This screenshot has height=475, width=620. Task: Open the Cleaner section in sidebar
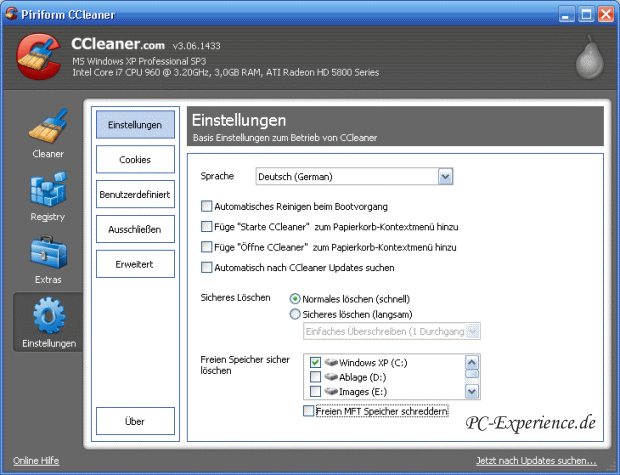[x=47, y=130]
